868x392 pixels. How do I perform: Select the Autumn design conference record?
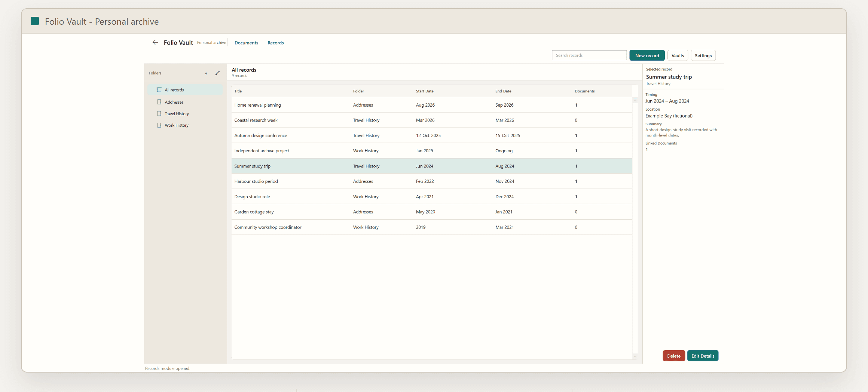432,135
